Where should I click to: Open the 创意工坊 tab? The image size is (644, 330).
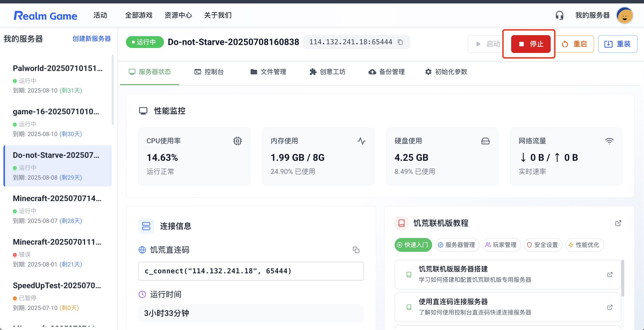click(327, 72)
